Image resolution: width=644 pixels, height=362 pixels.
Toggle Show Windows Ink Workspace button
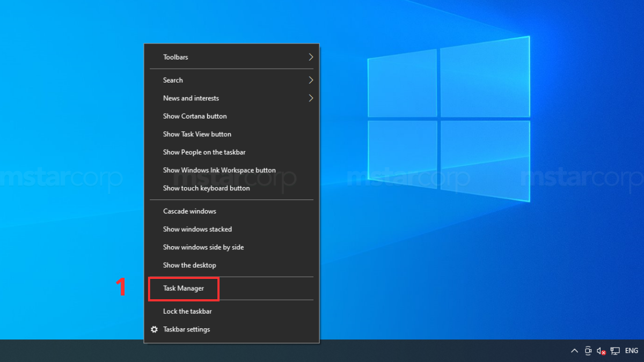click(x=231, y=170)
